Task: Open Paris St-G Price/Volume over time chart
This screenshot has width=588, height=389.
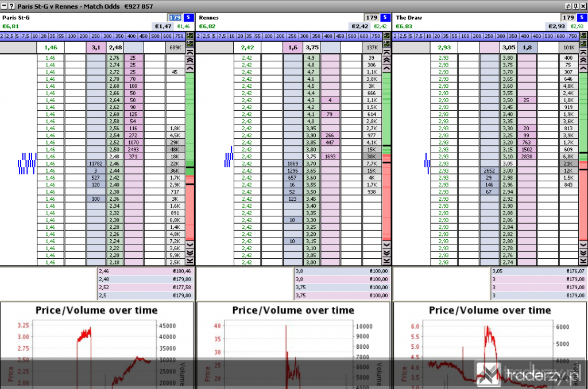Action: pos(96,345)
